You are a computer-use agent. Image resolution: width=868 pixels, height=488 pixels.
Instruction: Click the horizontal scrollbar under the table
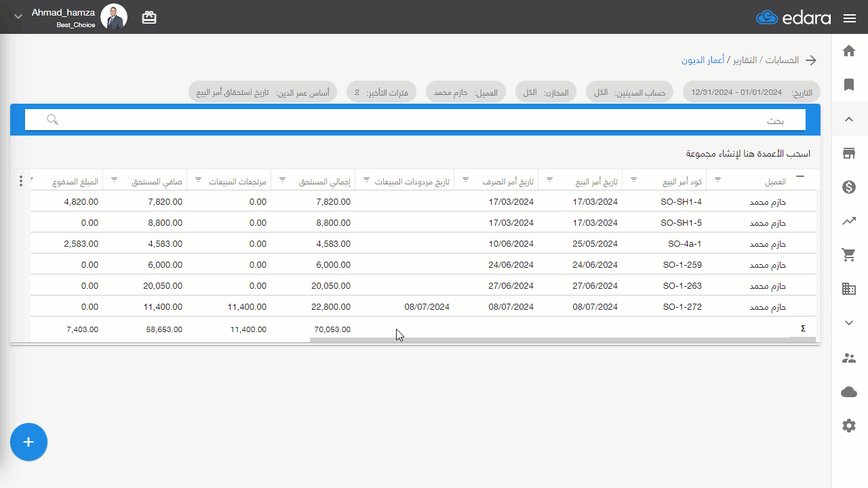pos(563,340)
